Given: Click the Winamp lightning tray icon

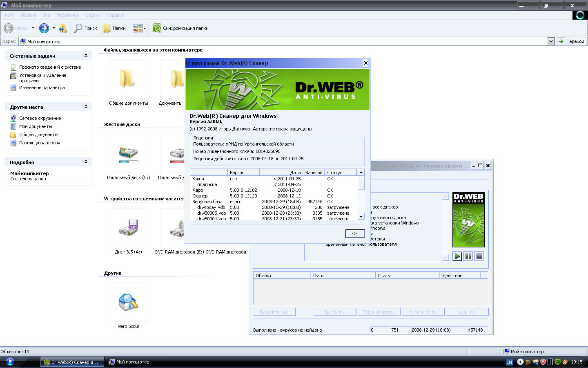Looking at the screenshot, I should pyautogui.click(x=565, y=362).
